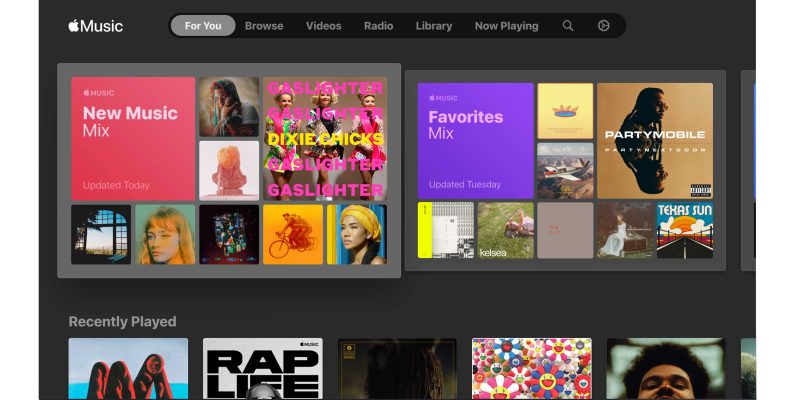The width and height of the screenshot is (800, 400).
Task: Open the Texas Sun album artwork
Action: click(684, 230)
